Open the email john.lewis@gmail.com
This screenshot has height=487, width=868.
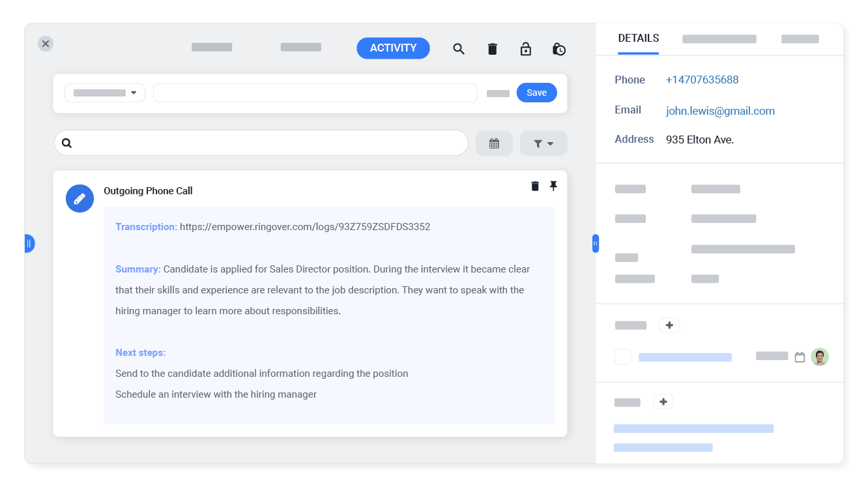point(720,111)
